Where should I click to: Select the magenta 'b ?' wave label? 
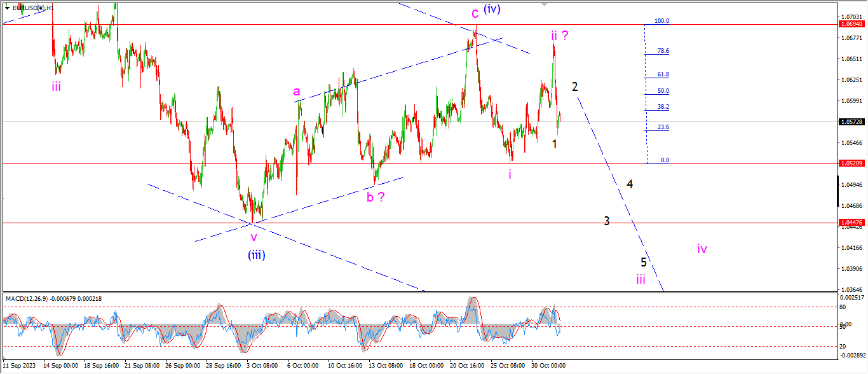375,197
